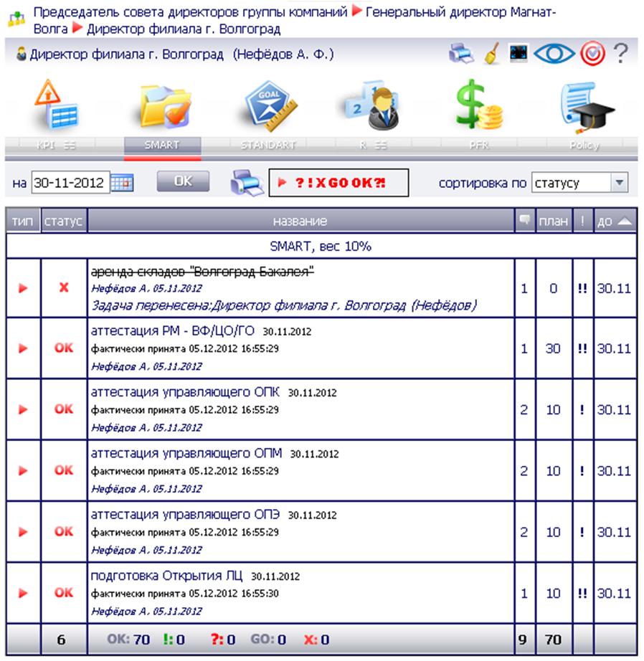This screenshot has width=644, height=661.
Task: Open the task подготовка Открытия ЛЦ
Action: (x=166, y=576)
